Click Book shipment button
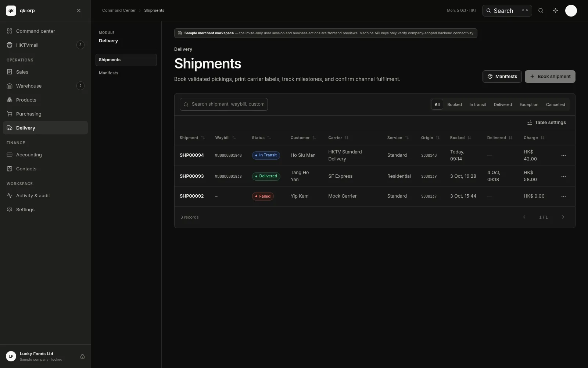This screenshot has width=588, height=368. pyautogui.click(x=550, y=77)
